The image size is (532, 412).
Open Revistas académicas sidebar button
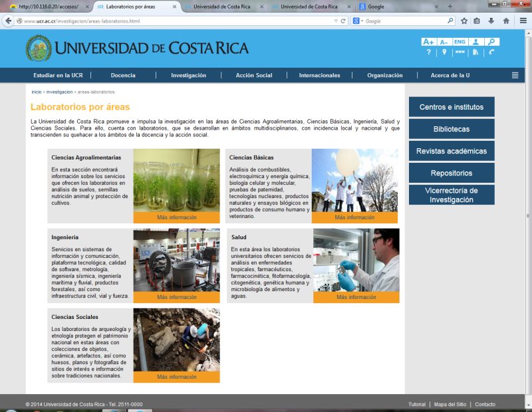(452, 151)
